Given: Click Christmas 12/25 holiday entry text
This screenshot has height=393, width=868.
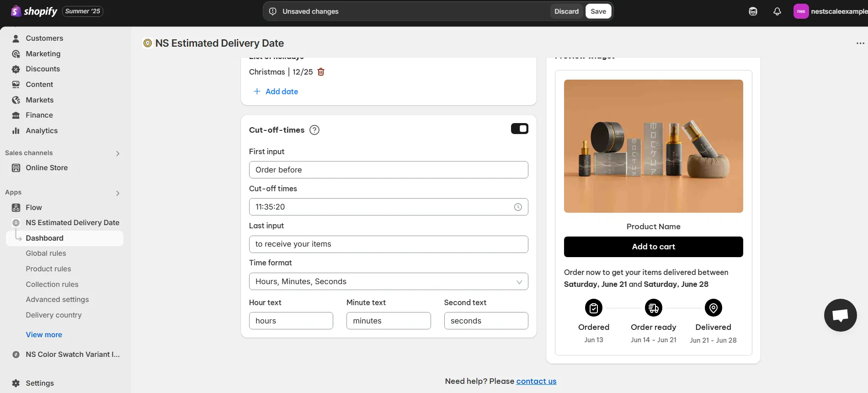Looking at the screenshot, I should [281, 72].
